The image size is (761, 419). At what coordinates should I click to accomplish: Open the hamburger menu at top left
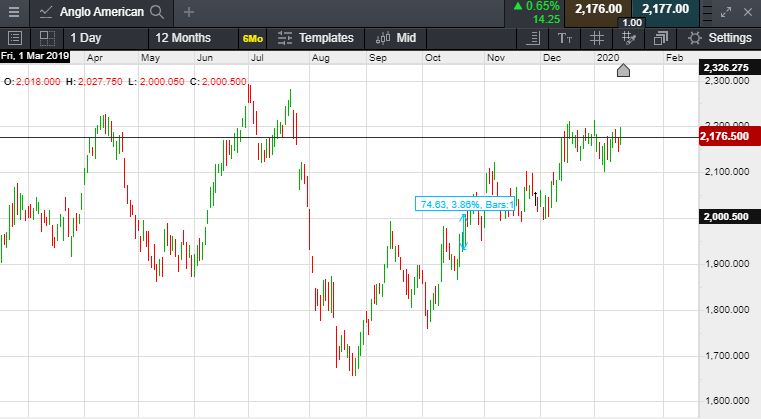click(14, 12)
